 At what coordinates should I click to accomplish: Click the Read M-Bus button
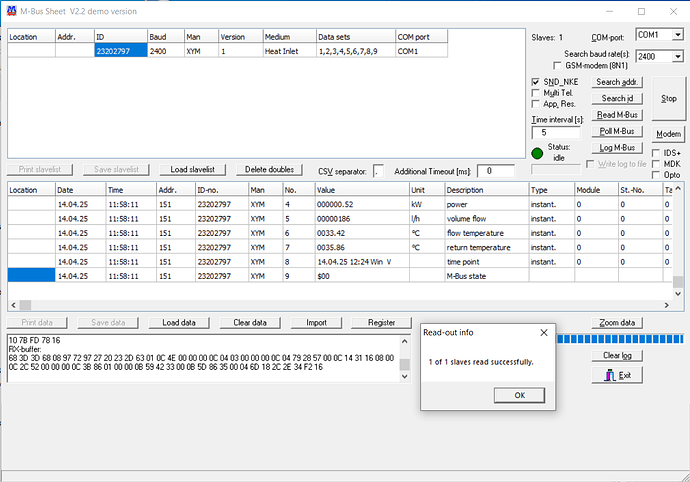tap(617, 115)
